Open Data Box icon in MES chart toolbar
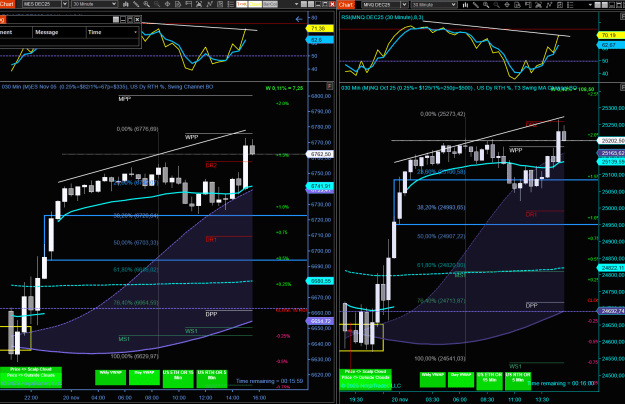The image size is (625, 404). [x=188, y=4]
